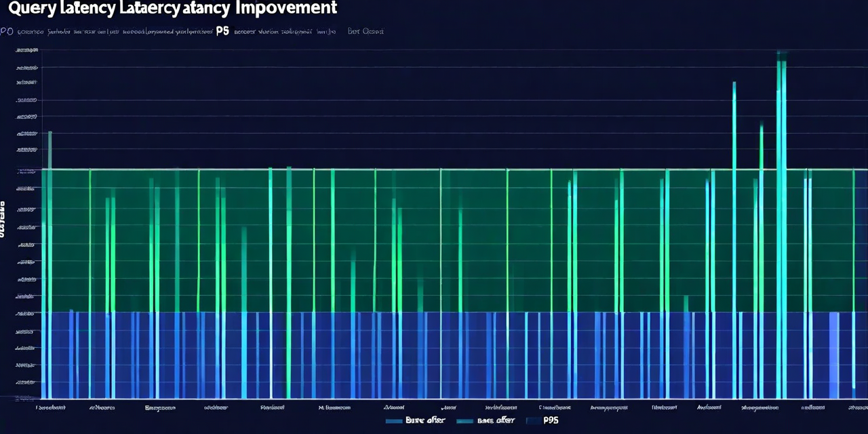This screenshot has width=868, height=434.
Task: Click the teal swatch of second legend entry
Action: click(x=465, y=420)
